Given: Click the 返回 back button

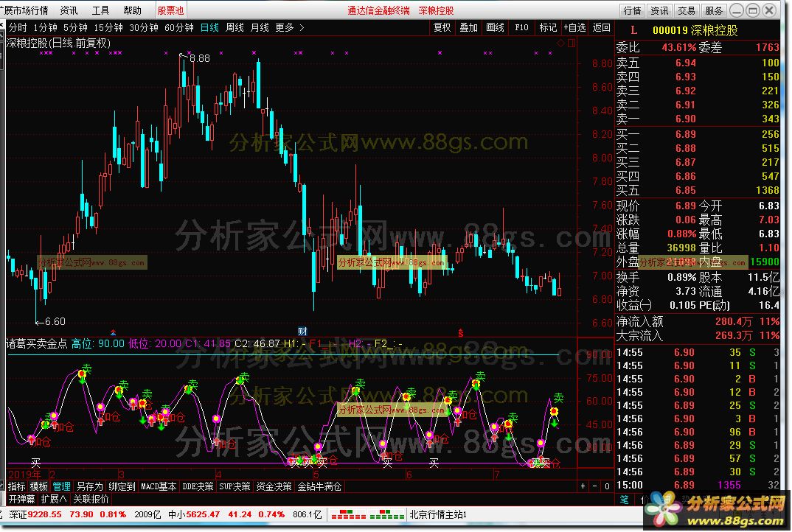Looking at the screenshot, I should (601, 28).
